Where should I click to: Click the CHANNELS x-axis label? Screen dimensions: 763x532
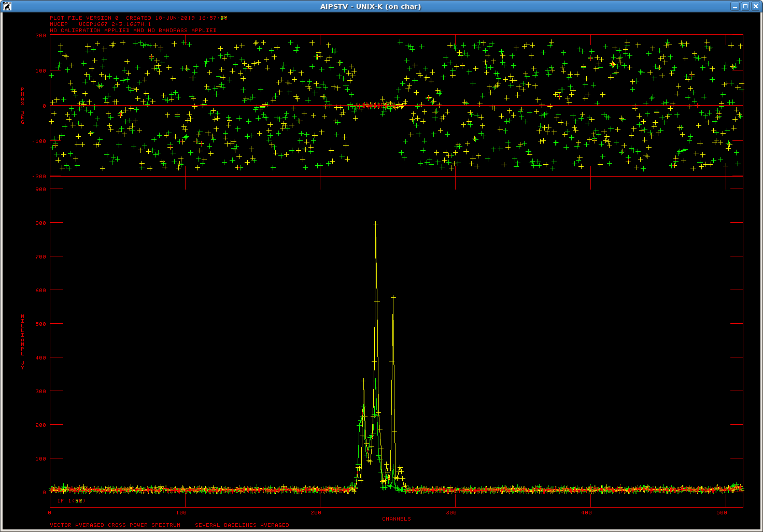coord(396,519)
